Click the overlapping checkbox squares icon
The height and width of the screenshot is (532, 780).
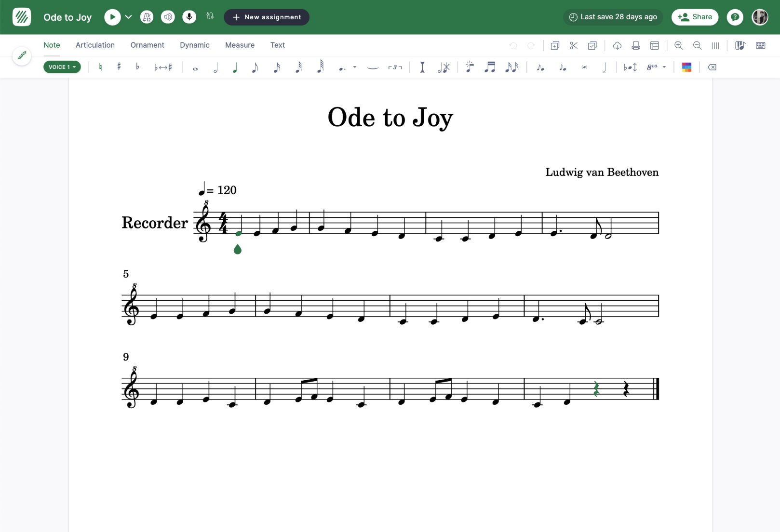pos(592,46)
